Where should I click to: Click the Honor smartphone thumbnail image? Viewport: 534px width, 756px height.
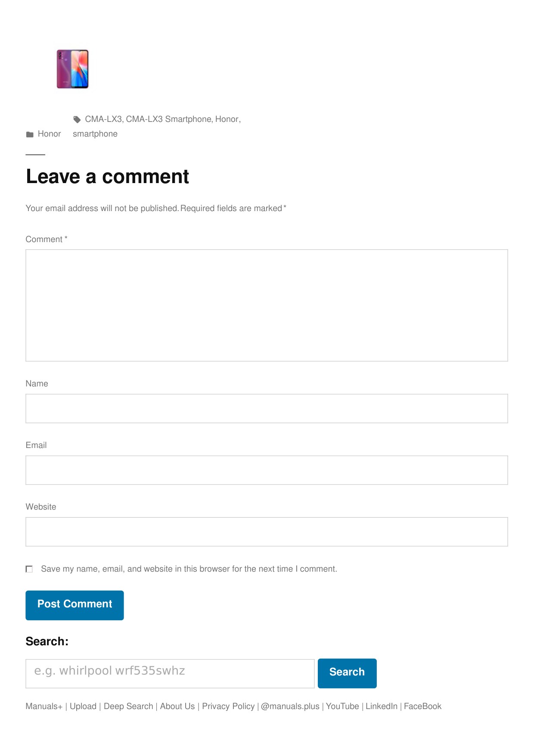(73, 69)
